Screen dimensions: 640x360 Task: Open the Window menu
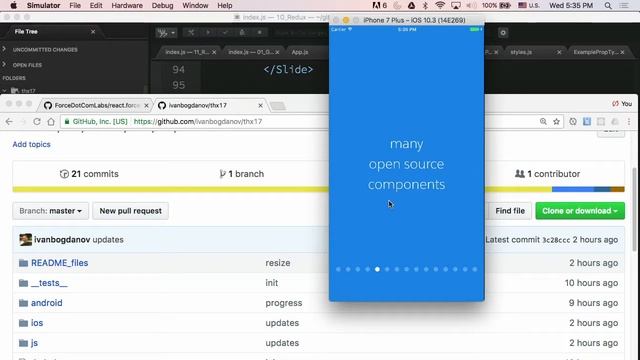(195, 5)
